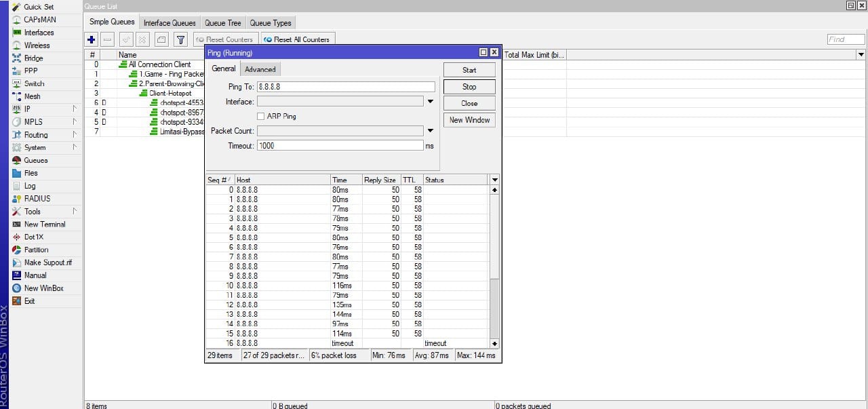Open the RADIUS sidebar icon
Screen dimensions: 868x409
tap(17, 199)
